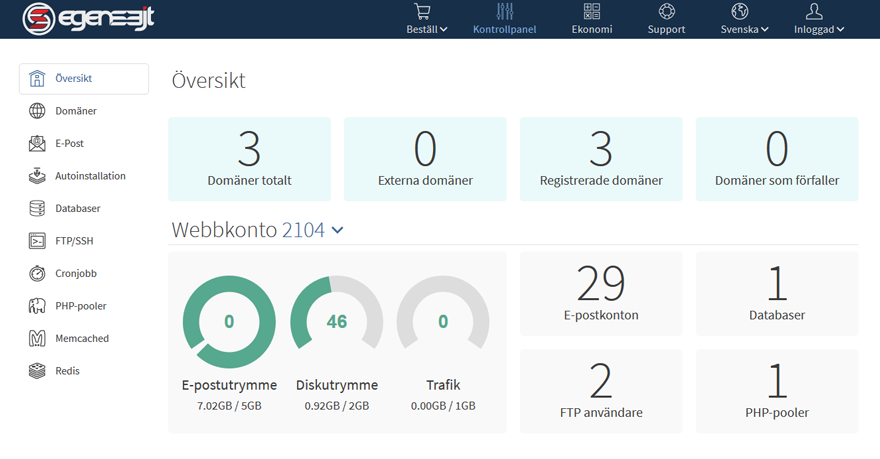Click the envelope icon beside E-Post

pos(37,144)
